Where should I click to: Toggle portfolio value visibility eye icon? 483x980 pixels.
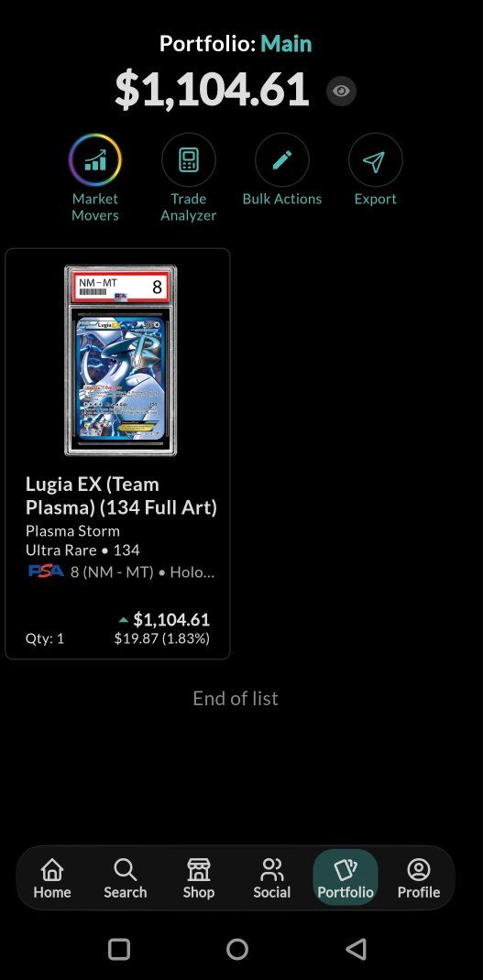341,92
